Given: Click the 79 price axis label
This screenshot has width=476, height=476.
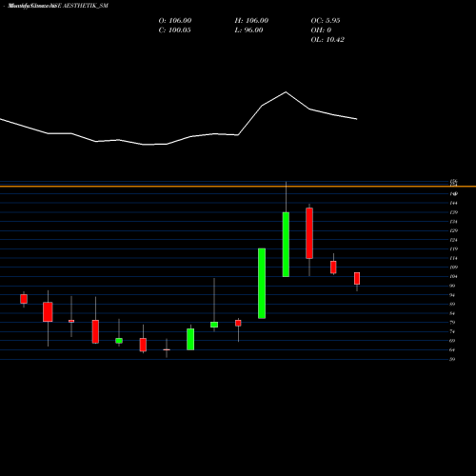Looking at the screenshot, I should pyautogui.click(x=452, y=323).
